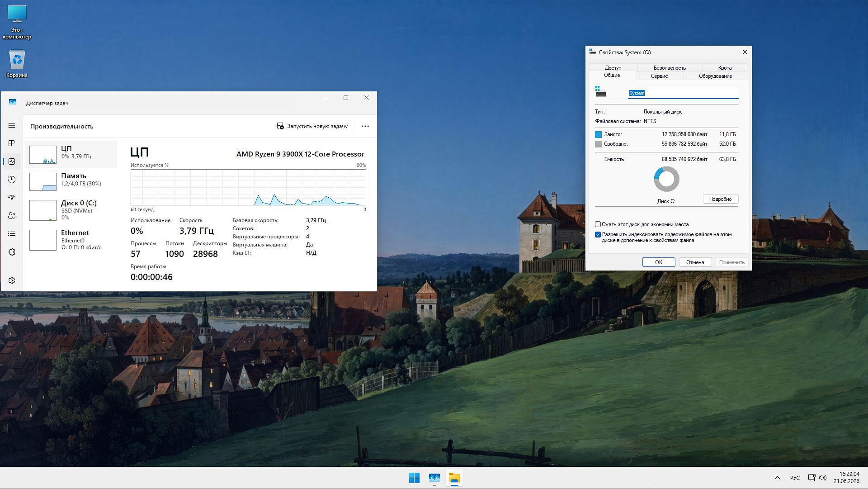Click capacity value 63,8 ГБ

click(727, 159)
